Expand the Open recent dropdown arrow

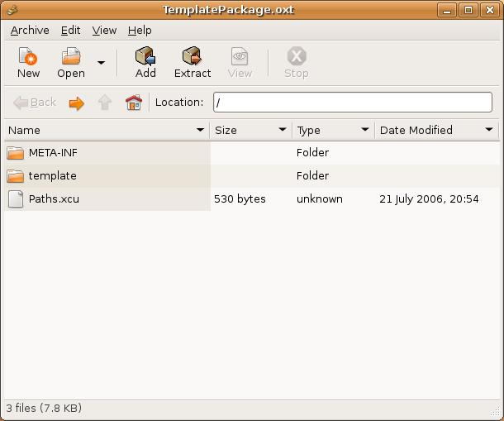coord(101,63)
